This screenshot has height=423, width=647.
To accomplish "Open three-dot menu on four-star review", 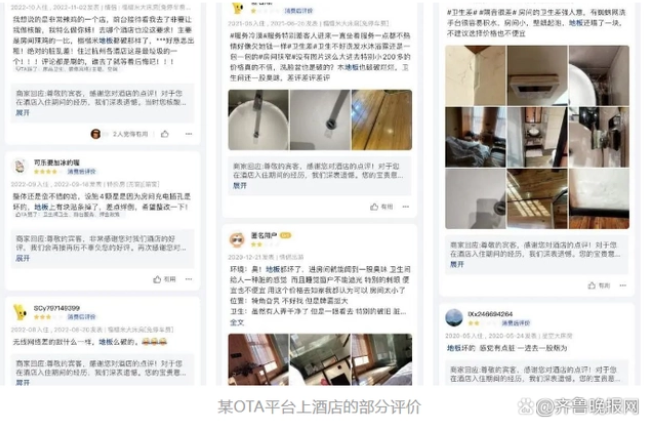I will [x=189, y=279].
